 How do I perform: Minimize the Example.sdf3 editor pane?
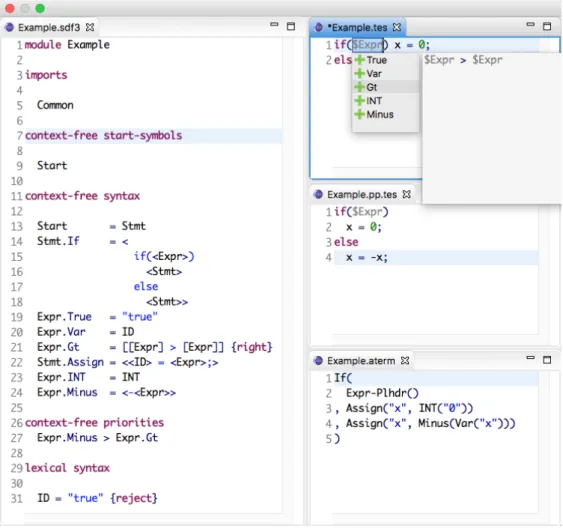274,24
